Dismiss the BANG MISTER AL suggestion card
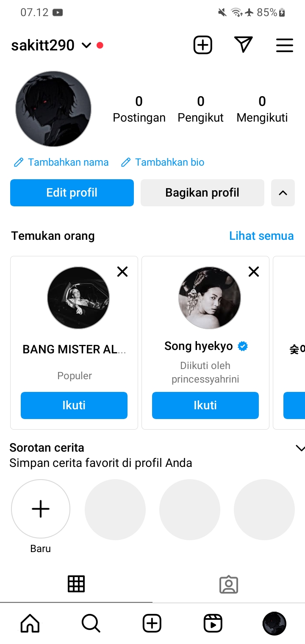Screen dimensions: 305x644 [122, 272]
